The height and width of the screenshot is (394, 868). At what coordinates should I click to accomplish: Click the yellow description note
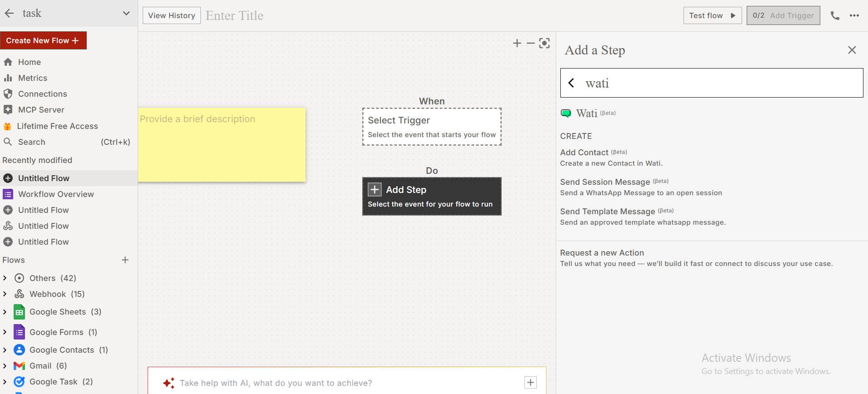(222, 145)
